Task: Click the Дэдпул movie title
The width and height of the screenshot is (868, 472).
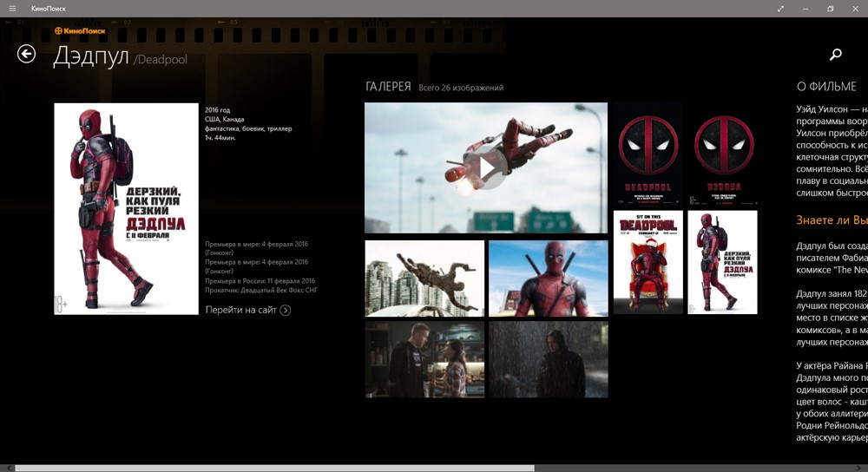Action: [x=91, y=56]
